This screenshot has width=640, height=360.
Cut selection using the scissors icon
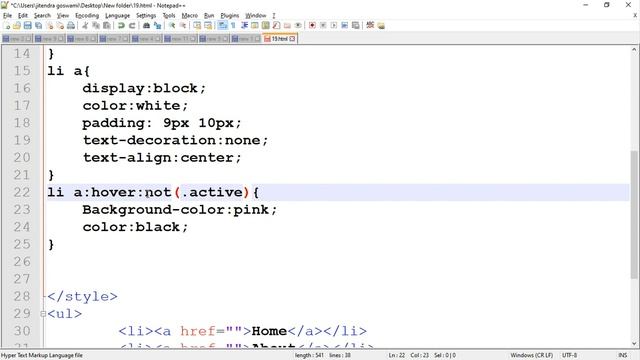[85, 26]
